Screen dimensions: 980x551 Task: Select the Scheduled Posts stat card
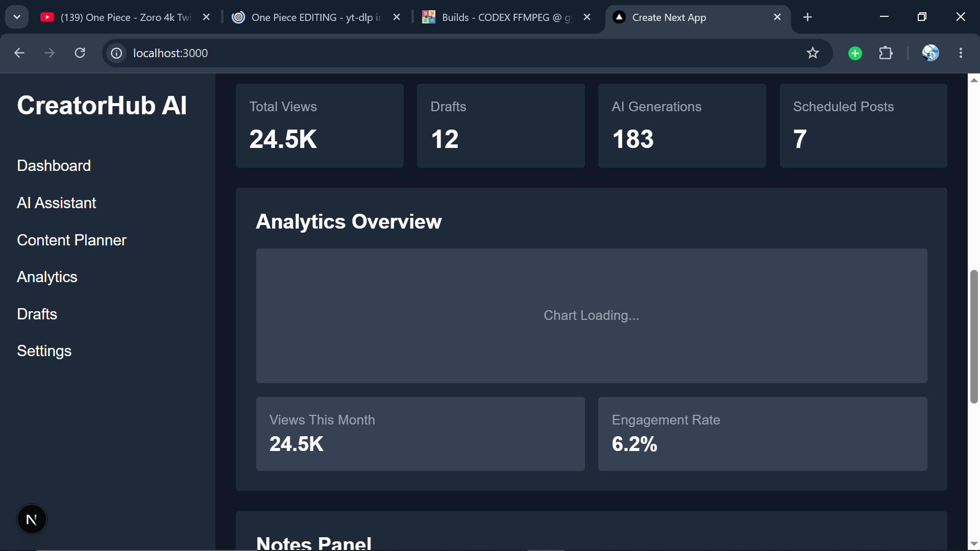[864, 126]
